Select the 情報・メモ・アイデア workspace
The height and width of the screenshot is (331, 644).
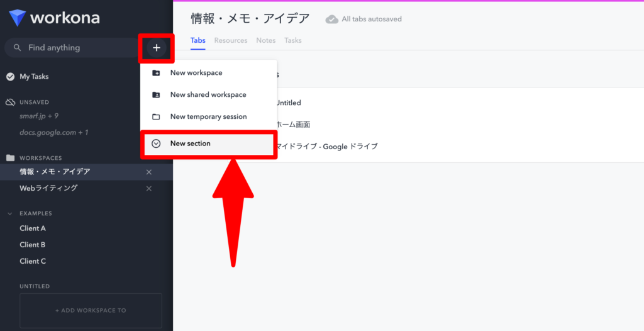pos(55,172)
